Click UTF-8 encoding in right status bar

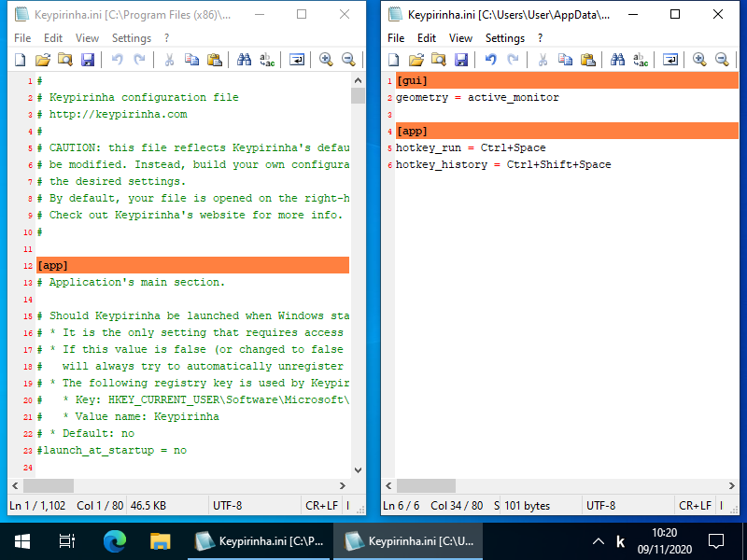pos(600,506)
